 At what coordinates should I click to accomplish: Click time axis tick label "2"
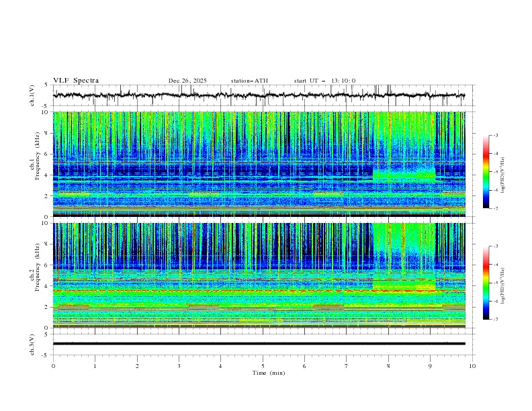(x=137, y=366)
